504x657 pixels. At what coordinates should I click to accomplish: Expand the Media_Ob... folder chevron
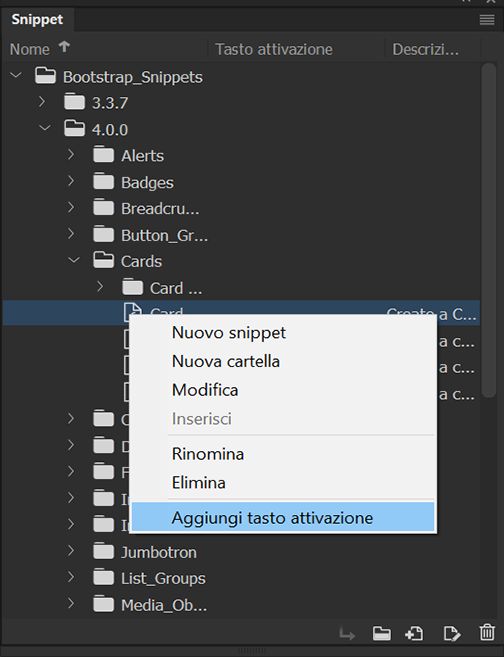(71, 604)
